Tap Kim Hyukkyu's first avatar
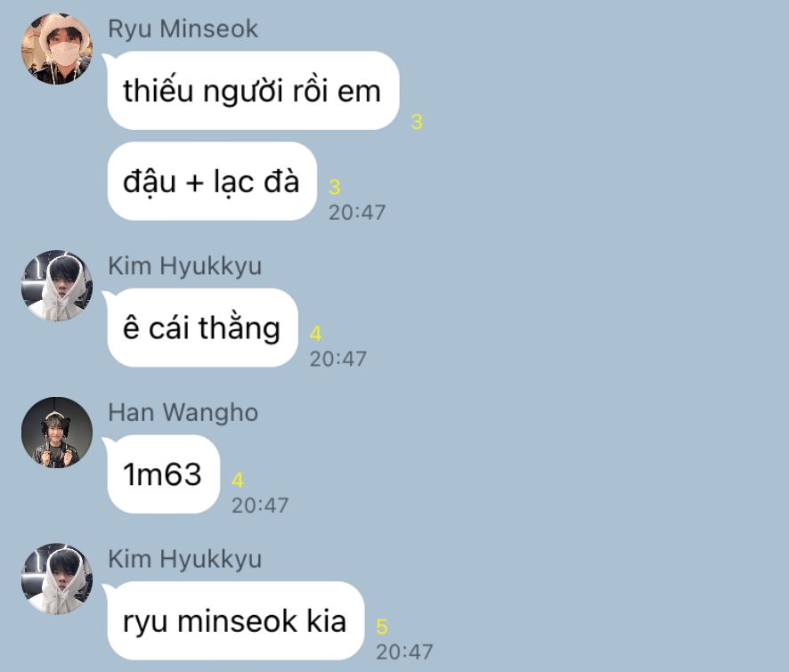789x672 pixels. 57,286
